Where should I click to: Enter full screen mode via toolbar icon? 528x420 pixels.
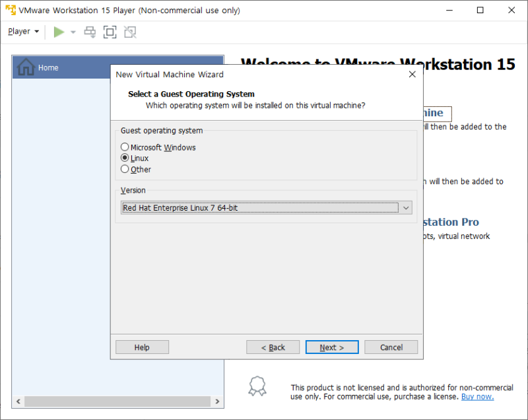(110, 31)
